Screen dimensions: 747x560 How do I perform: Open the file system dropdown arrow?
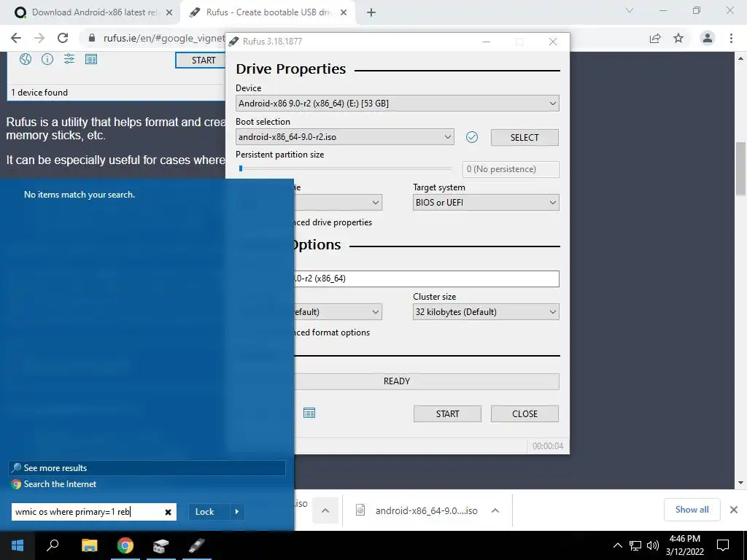coord(376,312)
